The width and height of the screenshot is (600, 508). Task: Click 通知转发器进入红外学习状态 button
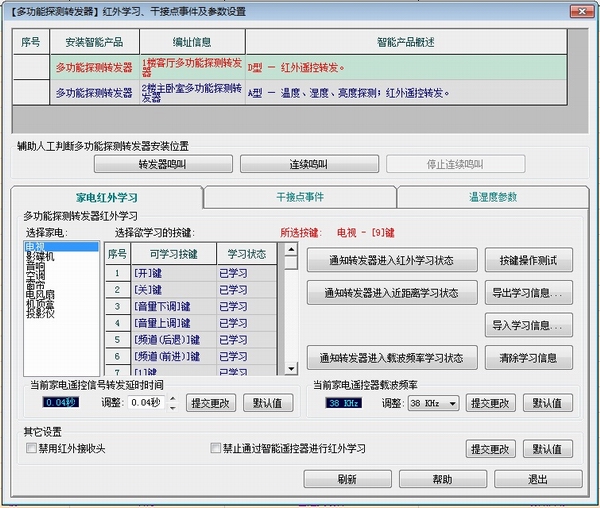pos(390,261)
